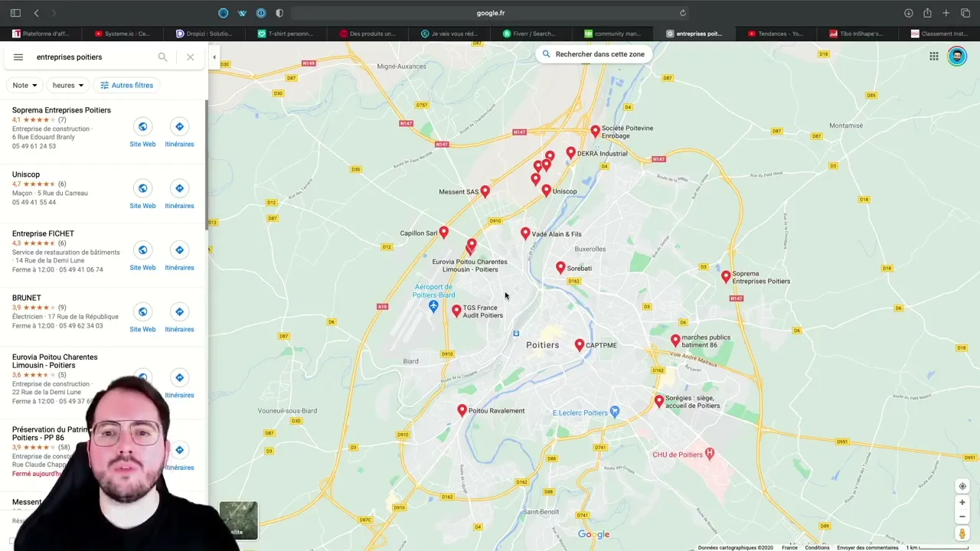Click the search magnifier icon

tap(162, 57)
